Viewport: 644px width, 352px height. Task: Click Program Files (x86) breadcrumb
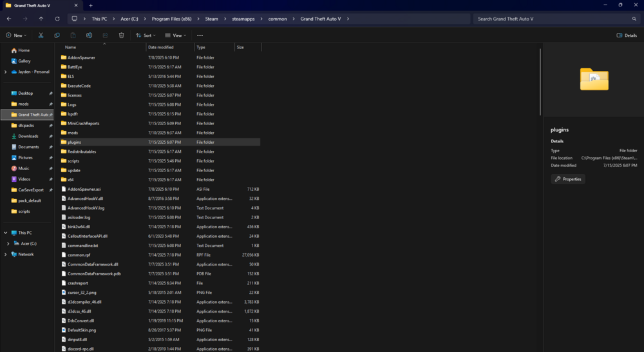pyautogui.click(x=172, y=19)
